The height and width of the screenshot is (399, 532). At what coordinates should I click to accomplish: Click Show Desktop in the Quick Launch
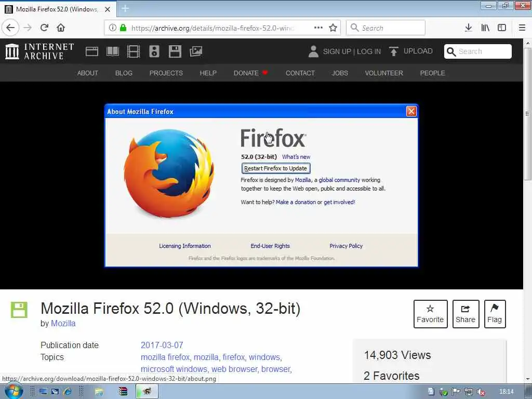point(43,391)
